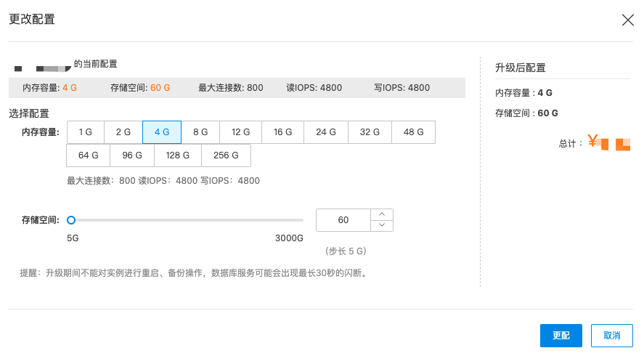Choose 96 G memory capacity
This screenshot has height=356, width=644.
tap(132, 155)
